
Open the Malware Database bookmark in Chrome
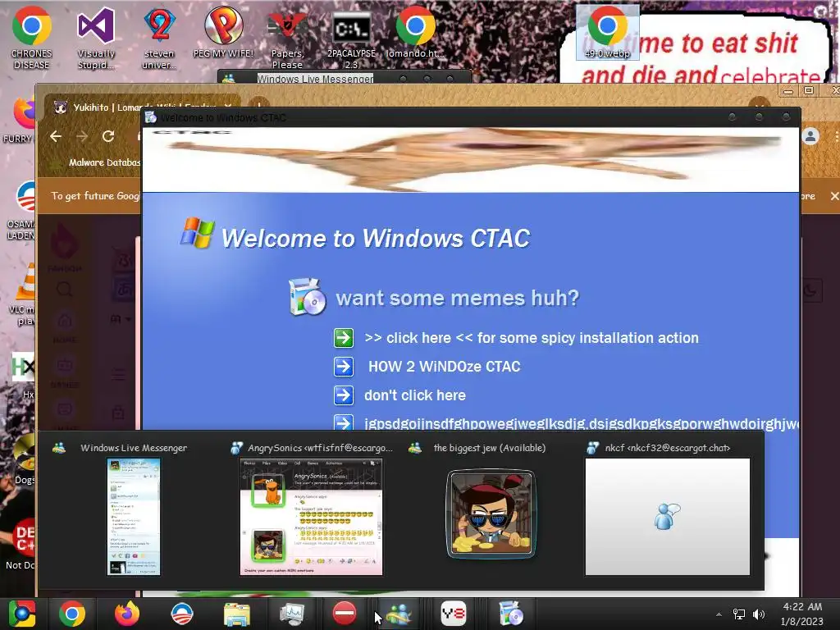tap(104, 162)
